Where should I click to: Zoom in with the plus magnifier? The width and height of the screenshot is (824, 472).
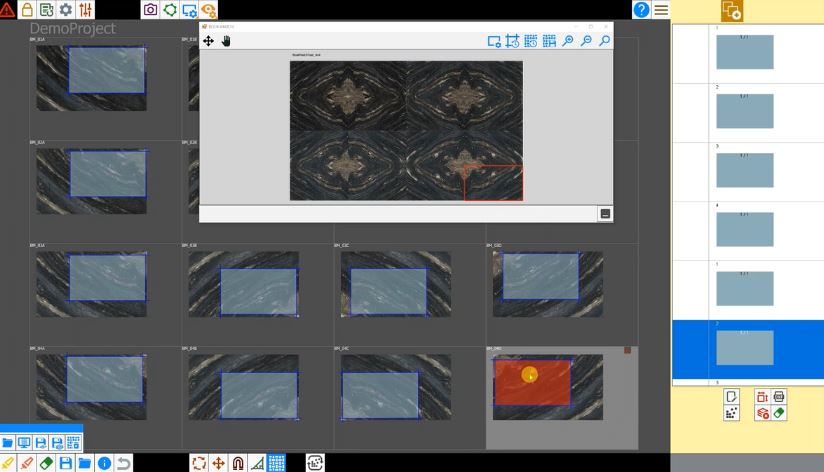[568, 41]
